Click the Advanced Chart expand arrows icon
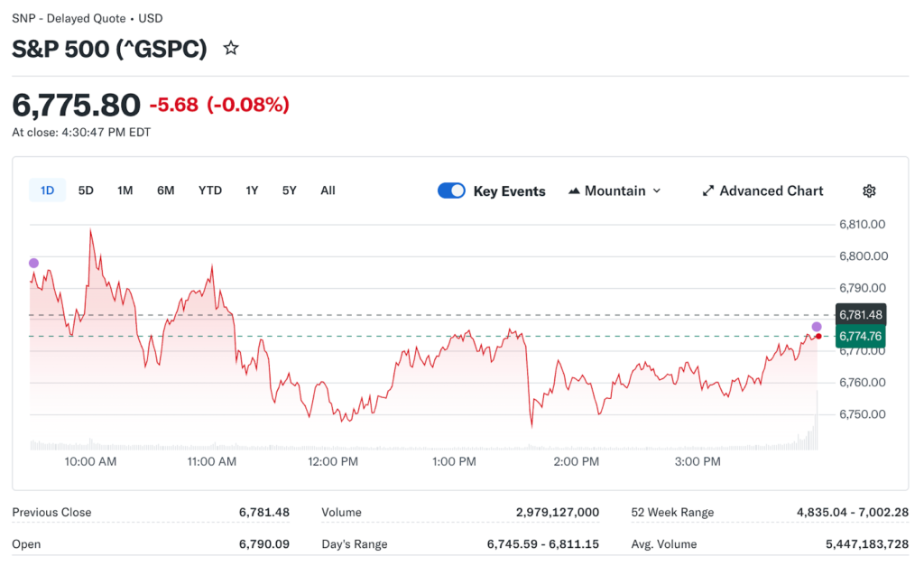This screenshot has height=566, width=924. coord(708,190)
